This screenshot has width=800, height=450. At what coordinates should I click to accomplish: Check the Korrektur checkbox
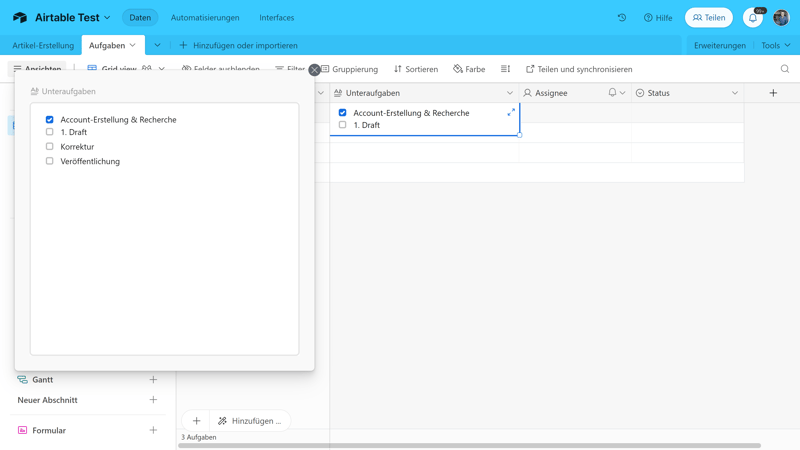50,147
